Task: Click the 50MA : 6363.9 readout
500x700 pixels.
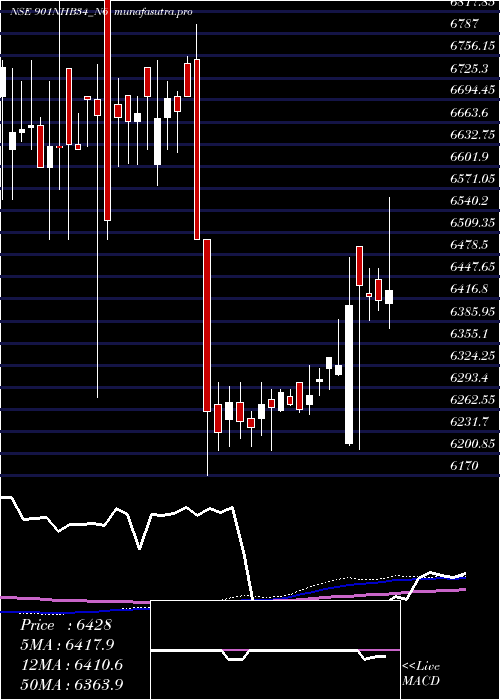Action: 72,685
